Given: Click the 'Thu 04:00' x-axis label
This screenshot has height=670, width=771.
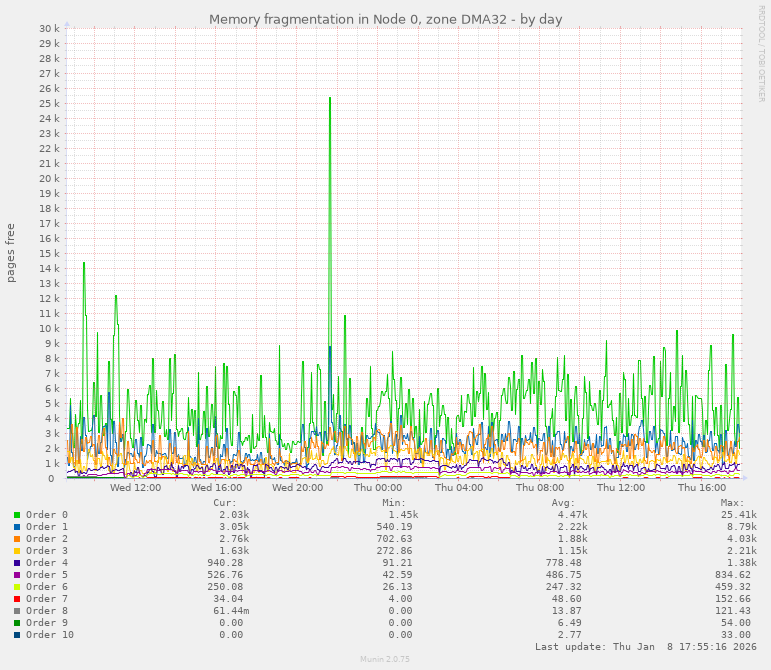Looking at the screenshot, I should pos(459,488).
